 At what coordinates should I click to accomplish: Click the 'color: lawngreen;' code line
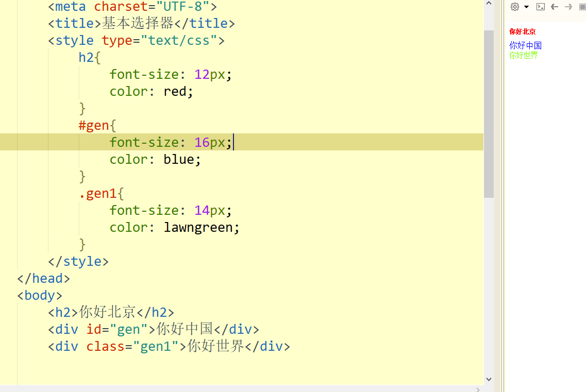coord(174,228)
